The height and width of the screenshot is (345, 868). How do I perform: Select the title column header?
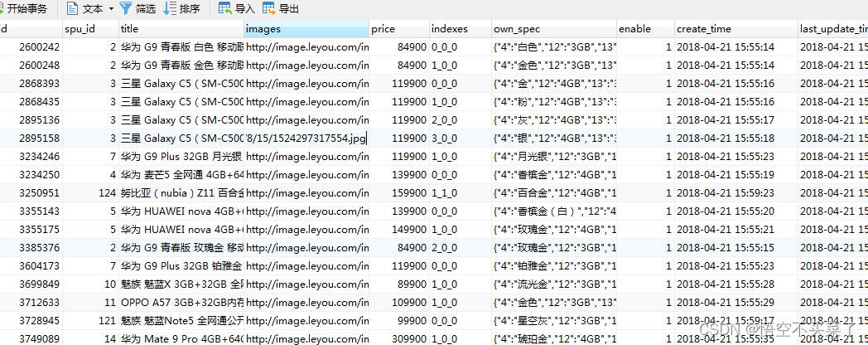(x=181, y=29)
